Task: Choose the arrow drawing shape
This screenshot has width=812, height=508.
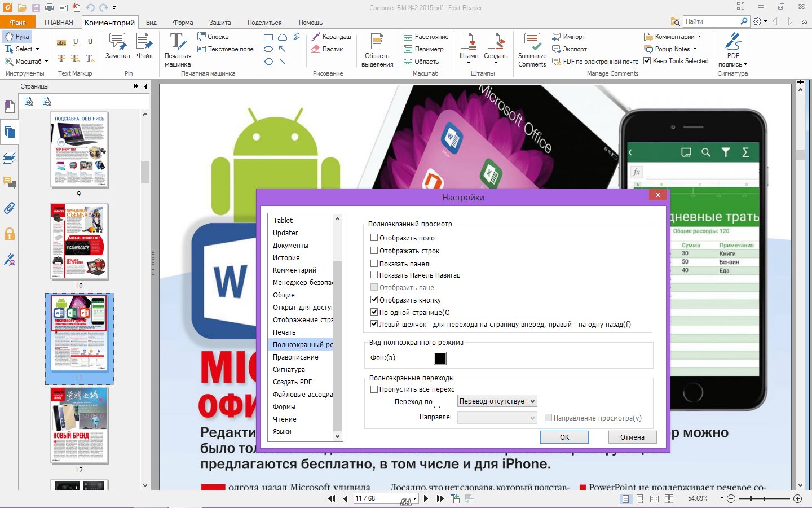Action: [283, 49]
